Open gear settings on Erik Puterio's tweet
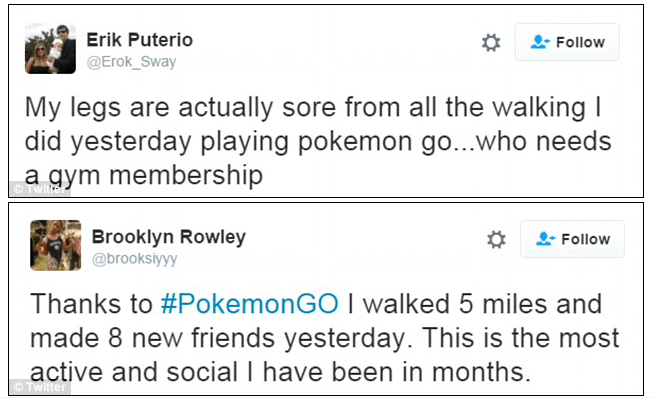The height and width of the screenshot is (398, 653). (x=491, y=42)
